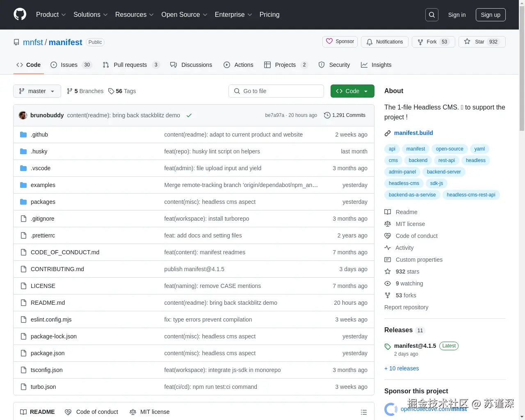Expand the Solutions menu

pos(91,15)
